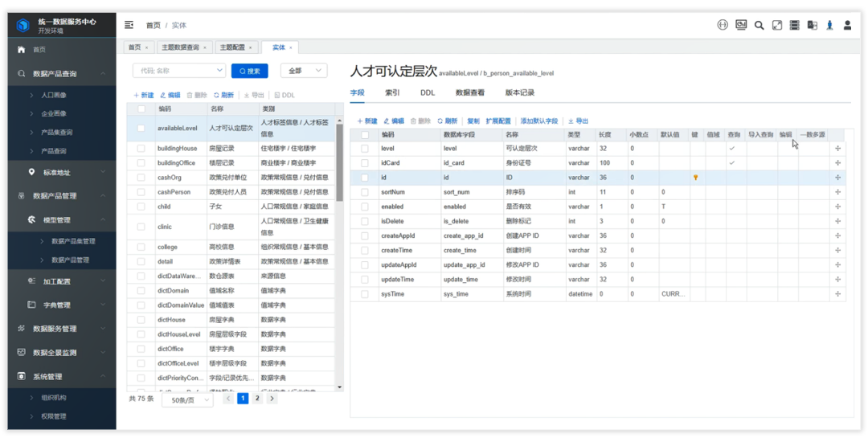Click 刷新 in the entity list toolbar
Screen dimensions: 868x442
[223, 95]
